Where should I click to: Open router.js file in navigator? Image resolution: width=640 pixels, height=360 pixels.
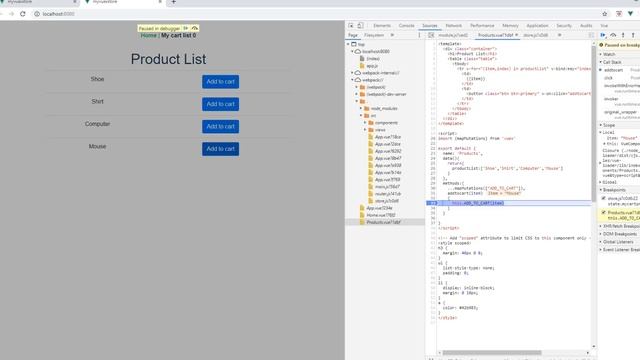pyautogui.click(x=388, y=194)
